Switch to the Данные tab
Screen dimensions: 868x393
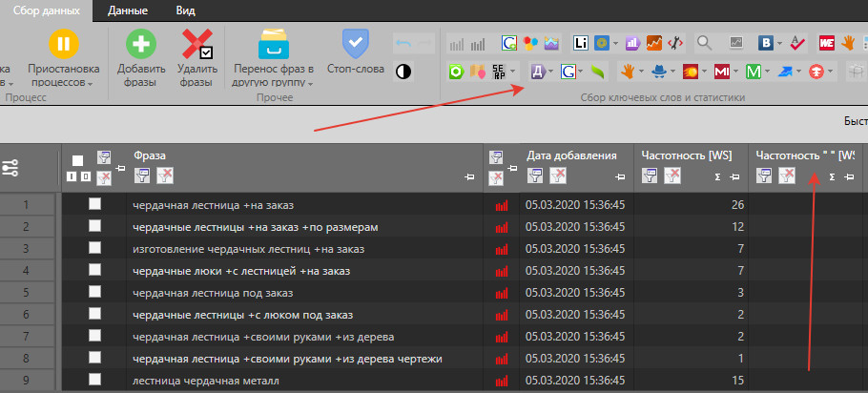(127, 10)
